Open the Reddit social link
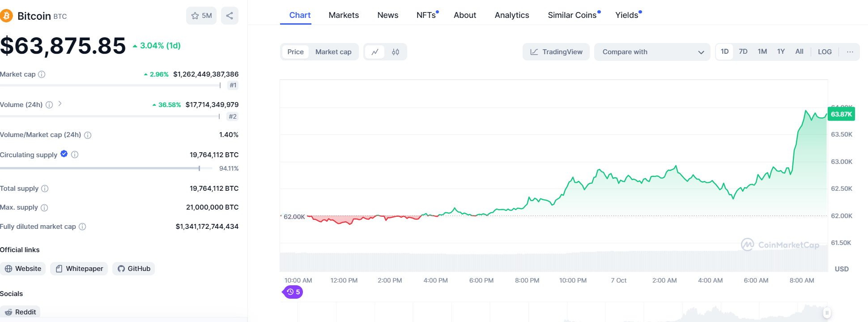 20,312
